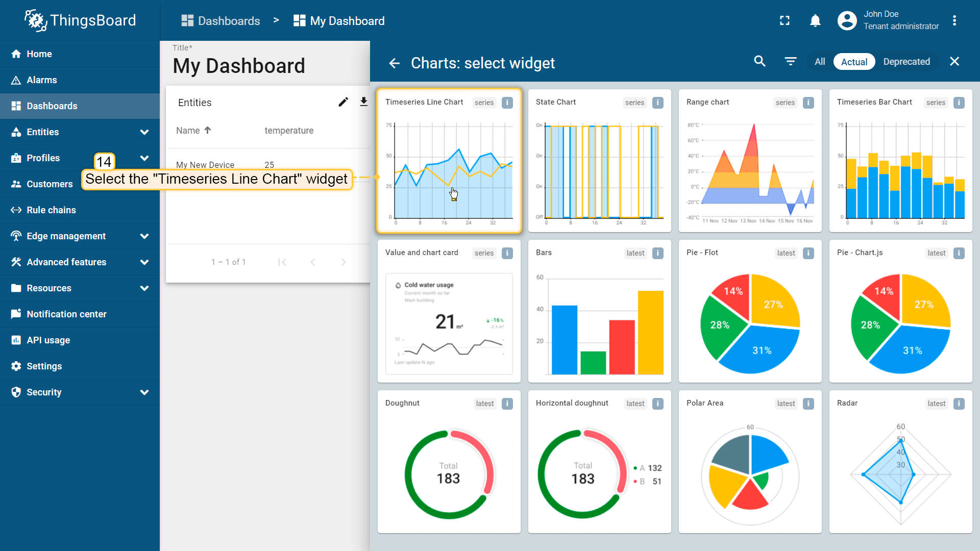980x551 pixels.
Task: Show info for Value and chart card
Action: point(507,253)
